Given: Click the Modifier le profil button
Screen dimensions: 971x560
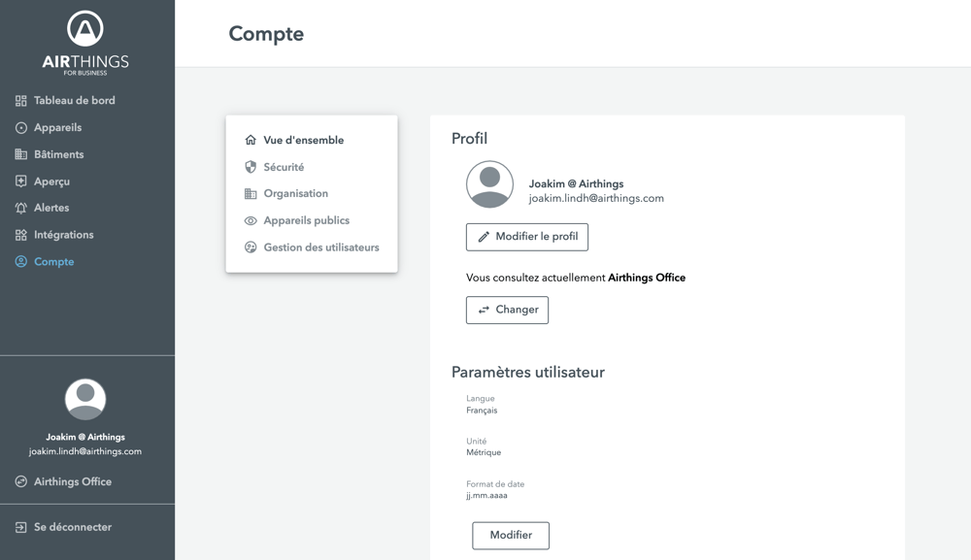Looking at the screenshot, I should [527, 237].
